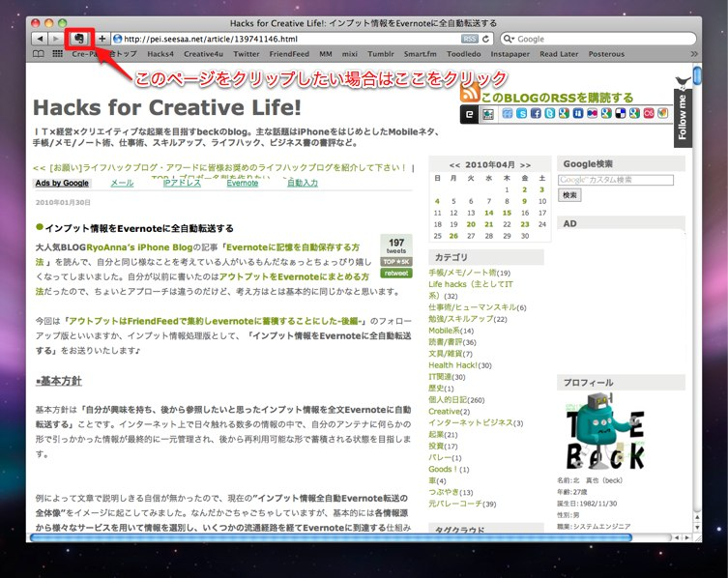Click the black bird icon above Follow me
The image size is (728, 578).
pos(683,82)
